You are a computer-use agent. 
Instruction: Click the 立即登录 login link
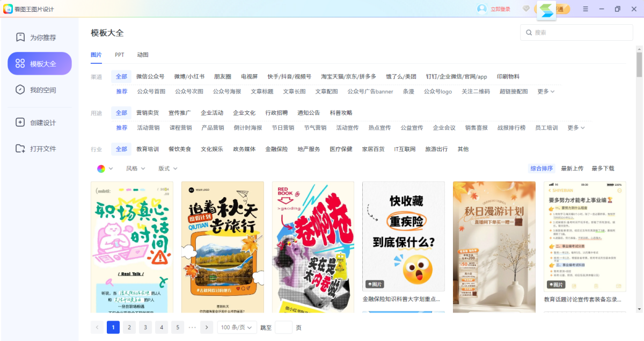click(500, 9)
